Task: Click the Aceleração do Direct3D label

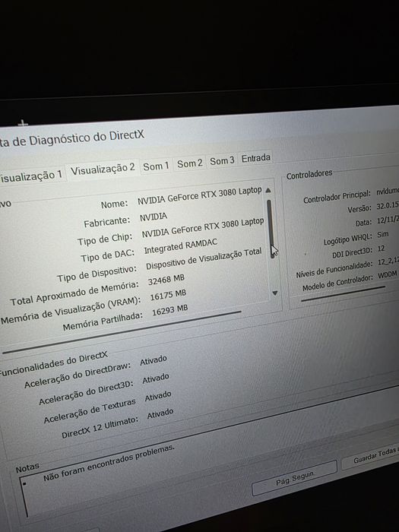Action: pos(86,392)
